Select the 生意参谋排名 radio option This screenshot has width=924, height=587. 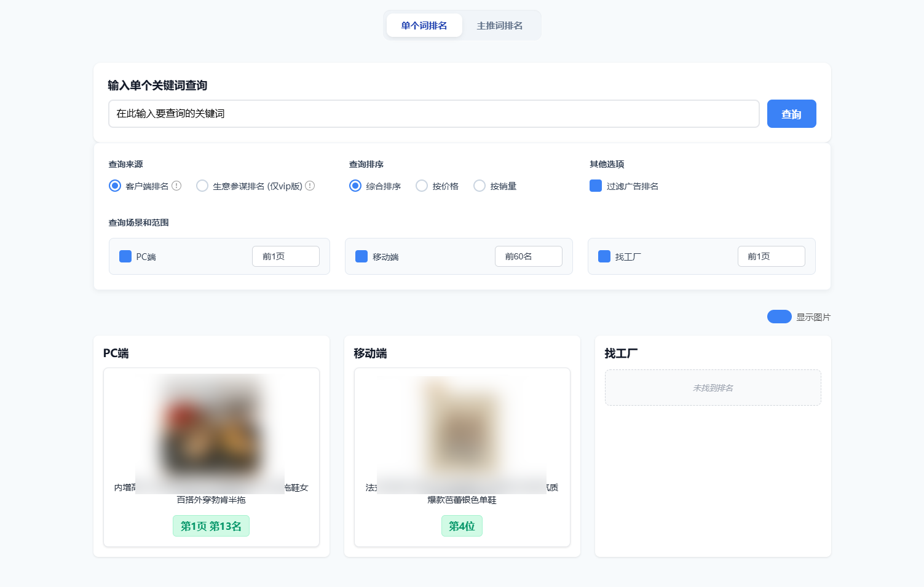pyautogui.click(x=202, y=186)
